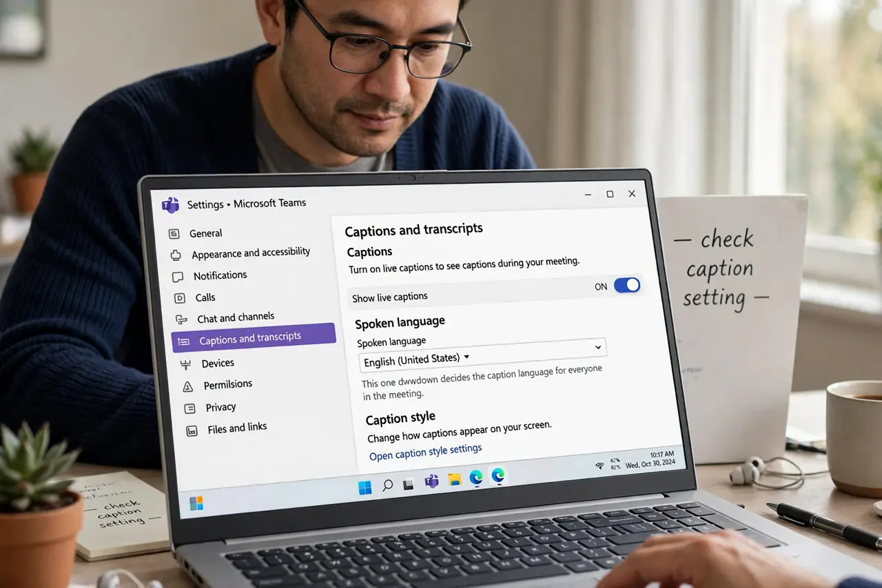The image size is (882, 588).
Task: Open General settings via its icon
Action: coord(174,234)
